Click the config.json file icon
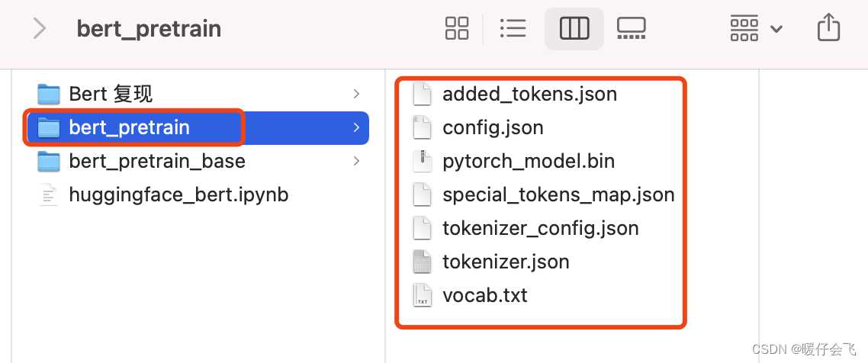 (422, 127)
